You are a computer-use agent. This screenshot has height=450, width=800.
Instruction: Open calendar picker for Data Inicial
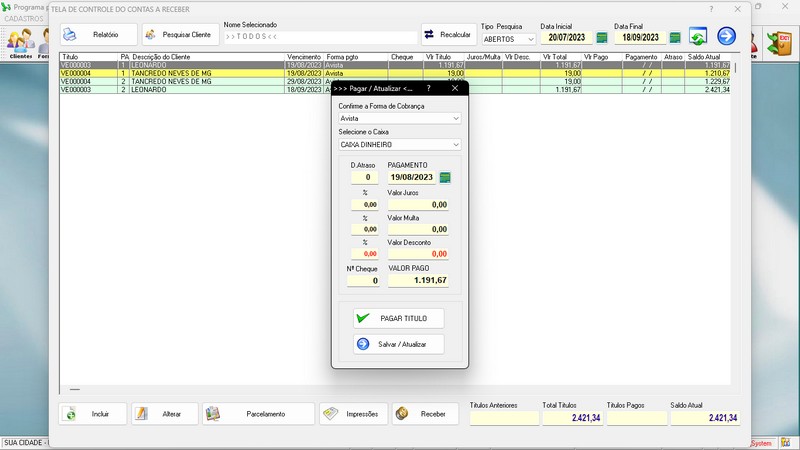pos(602,38)
